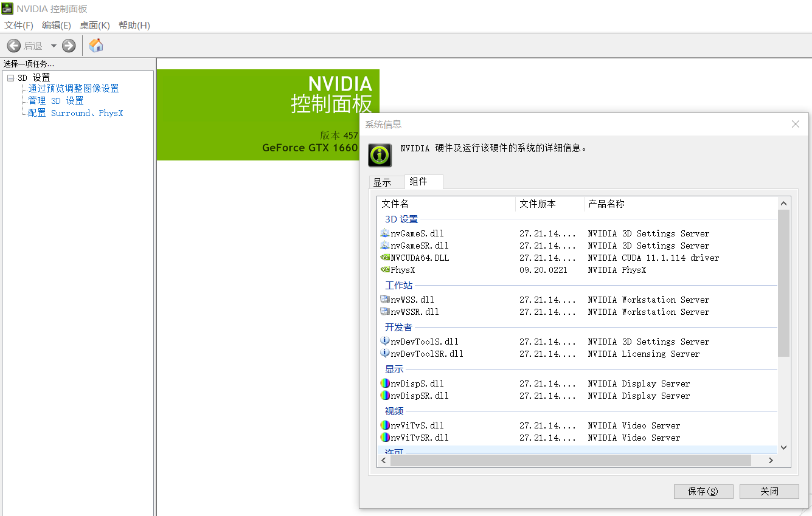Image resolution: width=812 pixels, height=516 pixels.
Task: Open the Home icon in toolbar
Action: (x=96, y=45)
